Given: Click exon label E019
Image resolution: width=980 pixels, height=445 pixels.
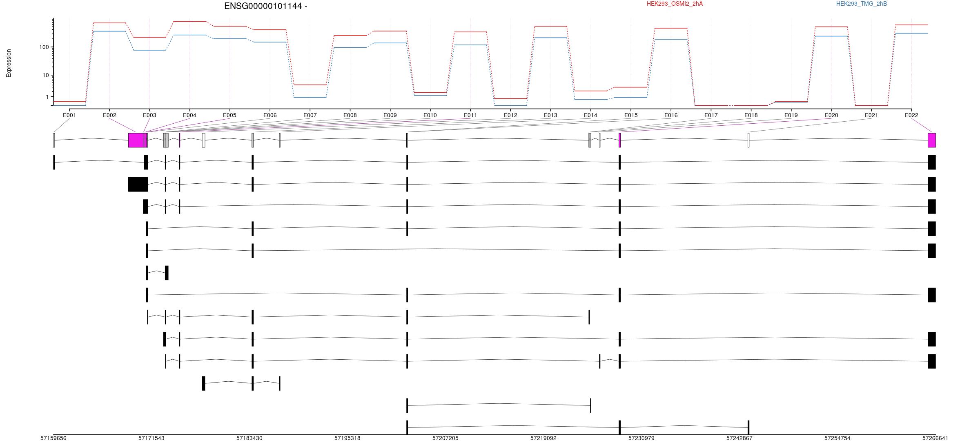Looking at the screenshot, I should pos(791,116).
